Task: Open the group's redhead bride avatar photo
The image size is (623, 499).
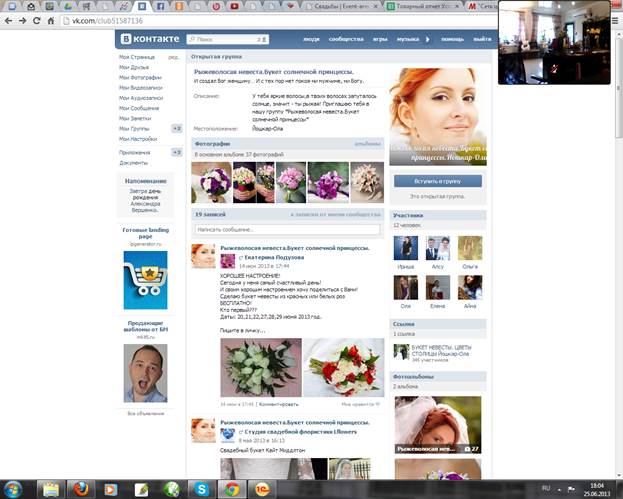Action: pyautogui.click(x=437, y=116)
